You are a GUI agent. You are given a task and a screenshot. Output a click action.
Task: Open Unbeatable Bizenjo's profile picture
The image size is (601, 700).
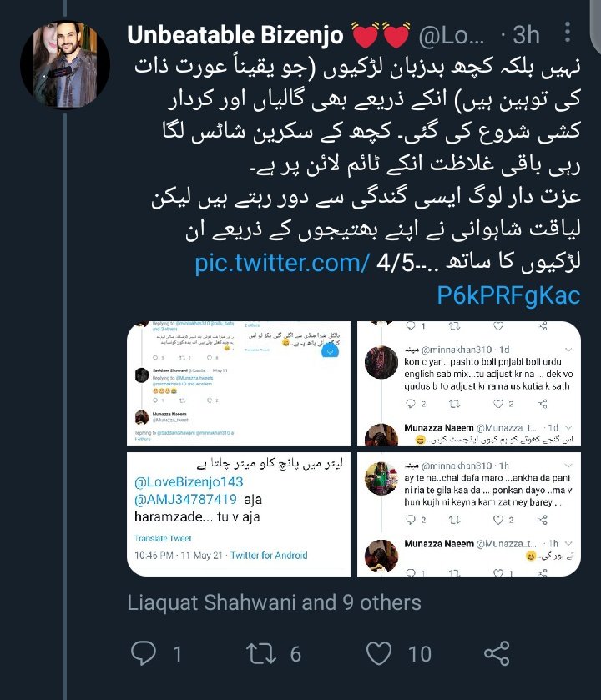click(65, 65)
